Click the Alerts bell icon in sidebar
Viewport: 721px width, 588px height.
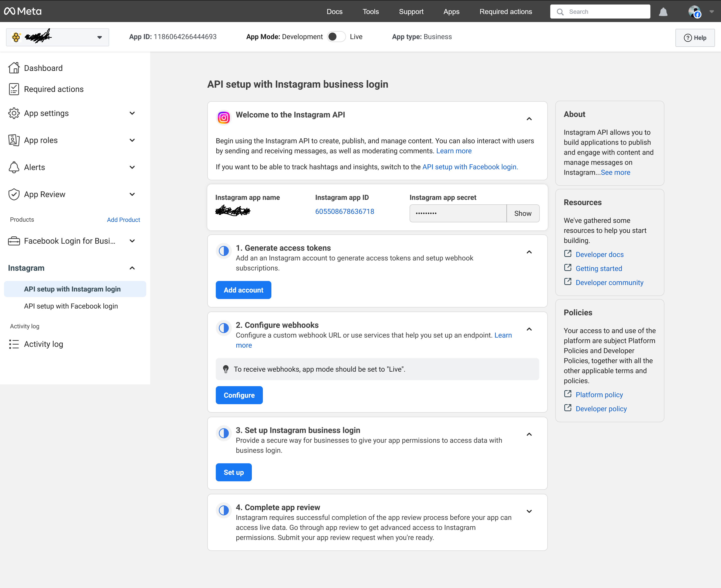[14, 167]
